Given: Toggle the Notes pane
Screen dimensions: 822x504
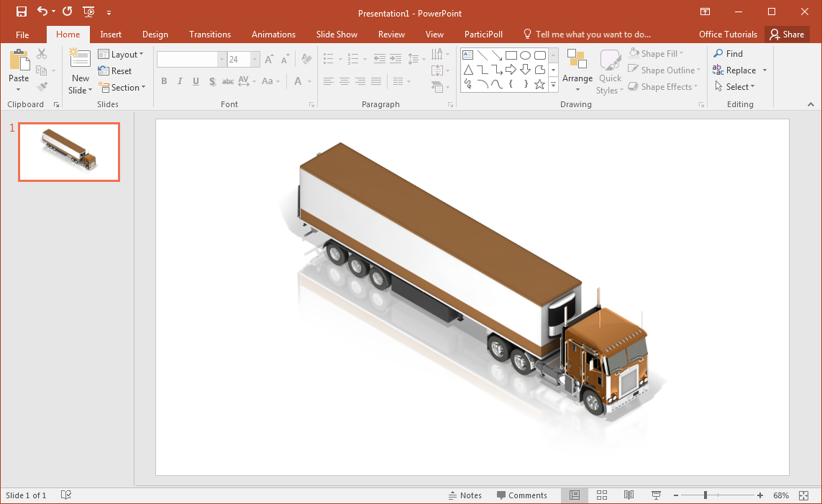Looking at the screenshot, I should coord(465,495).
